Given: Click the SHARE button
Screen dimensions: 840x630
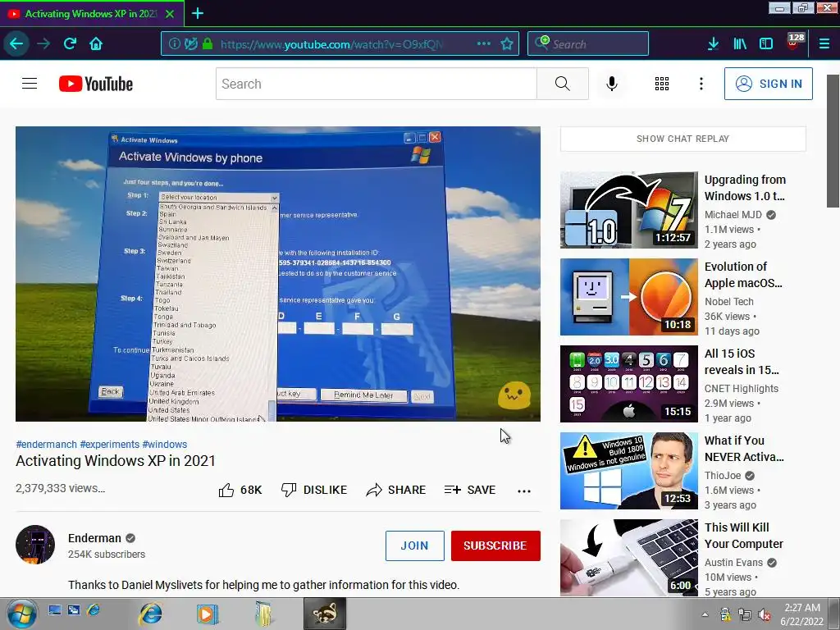Looking at the screenshot, I should coord(396,490).
